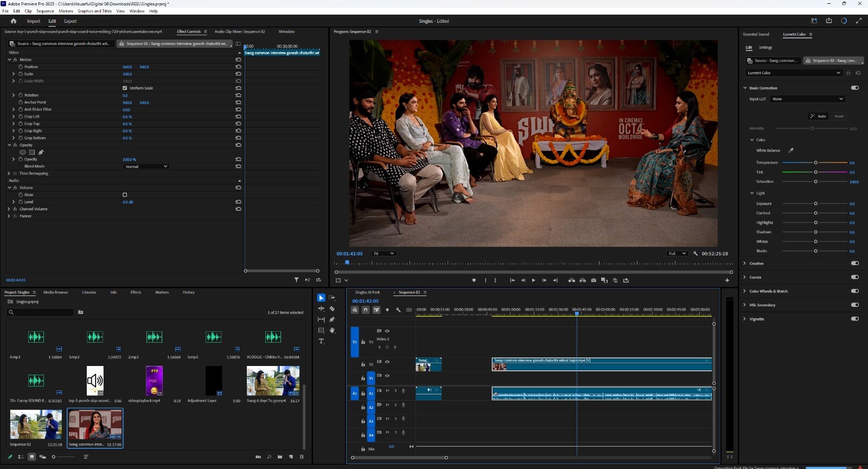The width and height of the screenshot is (868, 469).
Task: Open the Sequence menu
Action: pyautogui.click(x=45, y=11)
